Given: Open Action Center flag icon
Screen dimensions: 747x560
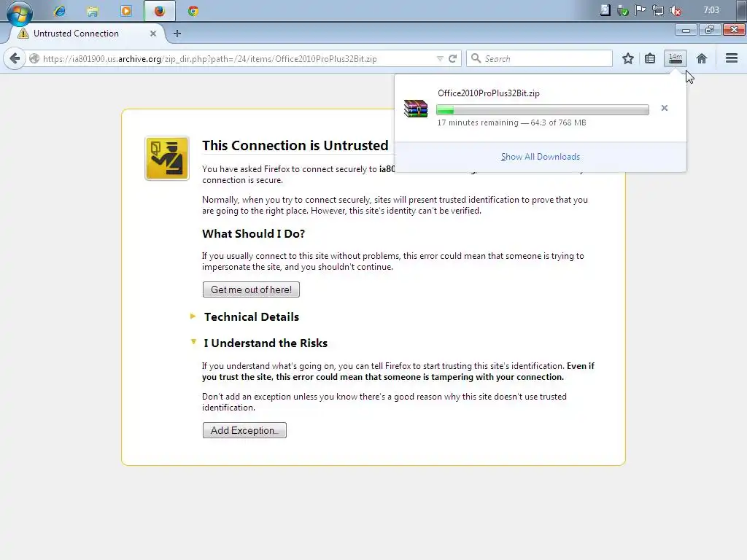Looking at the screenshot, I should point(640,10).
